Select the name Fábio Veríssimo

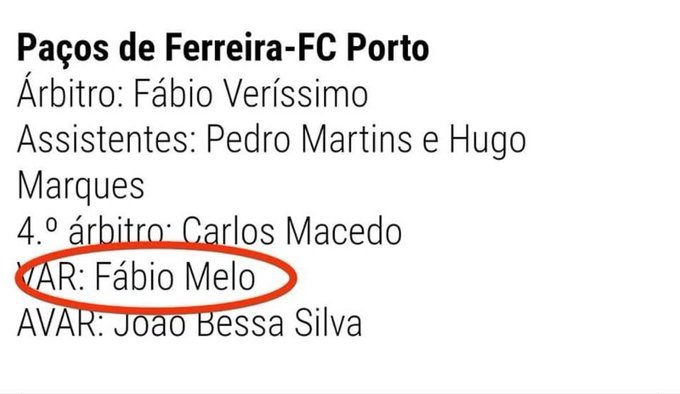tap(251, 94)
